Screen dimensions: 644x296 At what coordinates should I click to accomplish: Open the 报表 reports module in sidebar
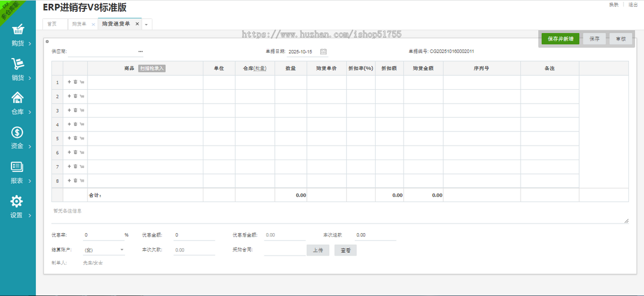coord(18,173)
